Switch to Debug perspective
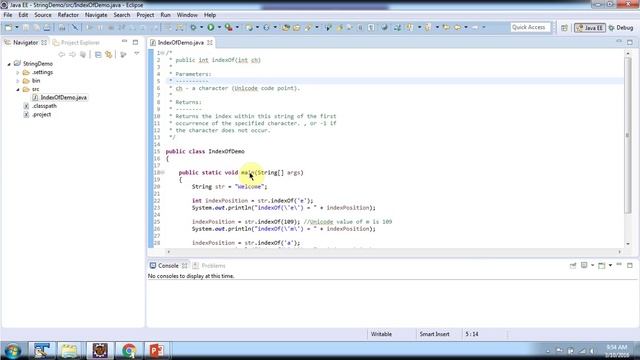This screenshot has height=360, width=640. coord(621,28)
